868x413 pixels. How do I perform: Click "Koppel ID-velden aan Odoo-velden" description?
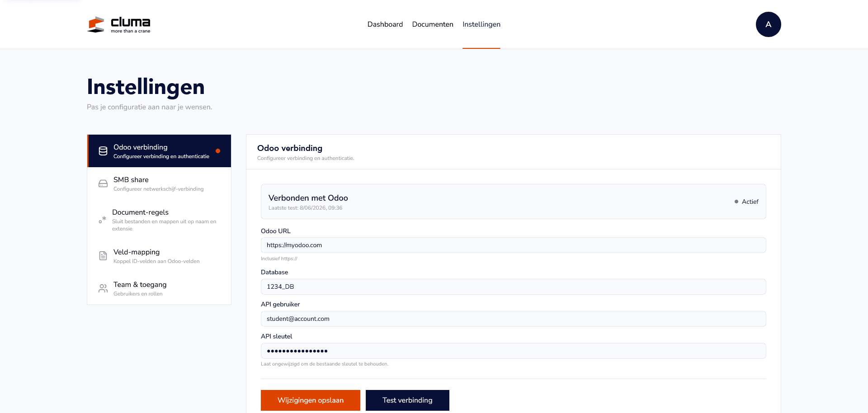[x=156, y=261]
